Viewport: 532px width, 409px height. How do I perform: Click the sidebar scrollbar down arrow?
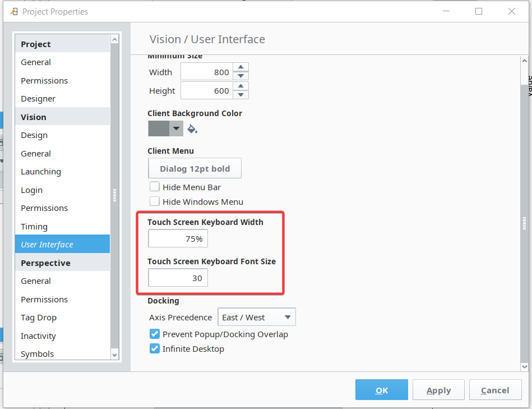[115, 355]
